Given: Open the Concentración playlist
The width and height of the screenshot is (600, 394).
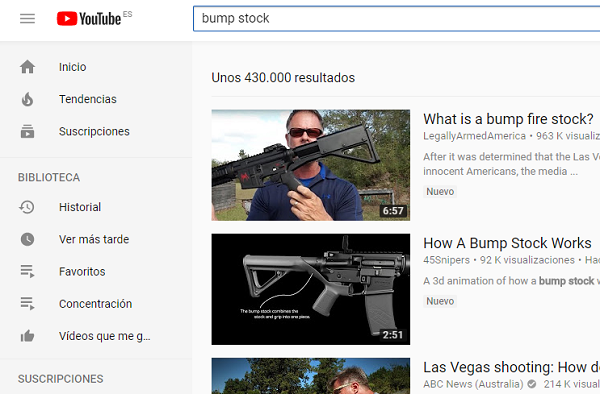Looking at the screenshot, I should coord(96,303).
